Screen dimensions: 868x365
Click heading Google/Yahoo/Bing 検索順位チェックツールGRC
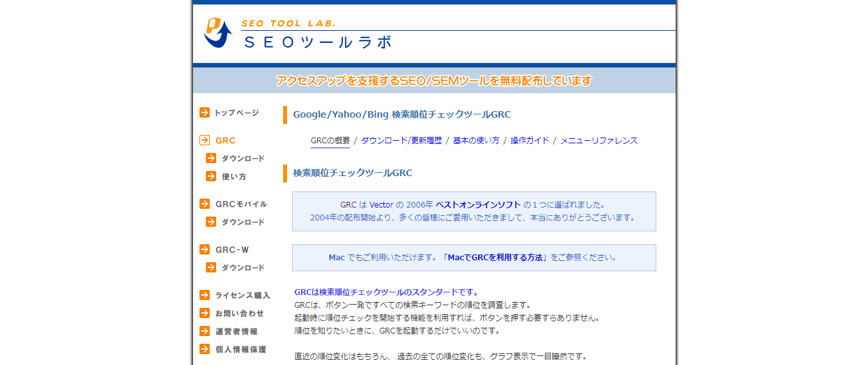402,114
